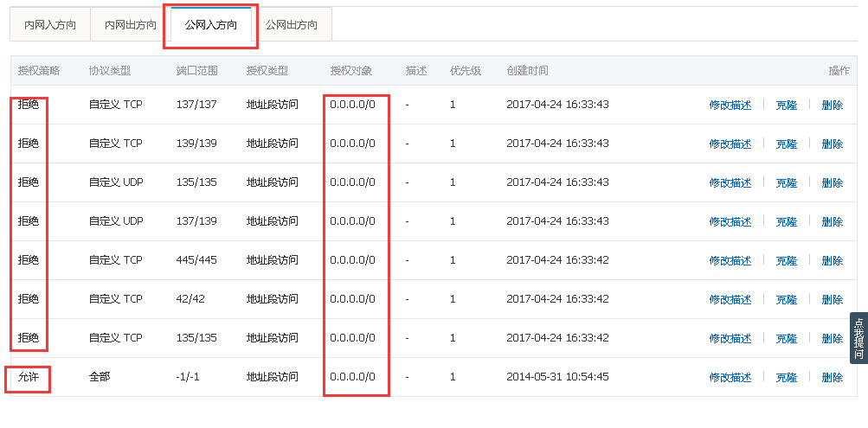Click 修改描述 for TCP 42/42 rule

tap(730, 299)
